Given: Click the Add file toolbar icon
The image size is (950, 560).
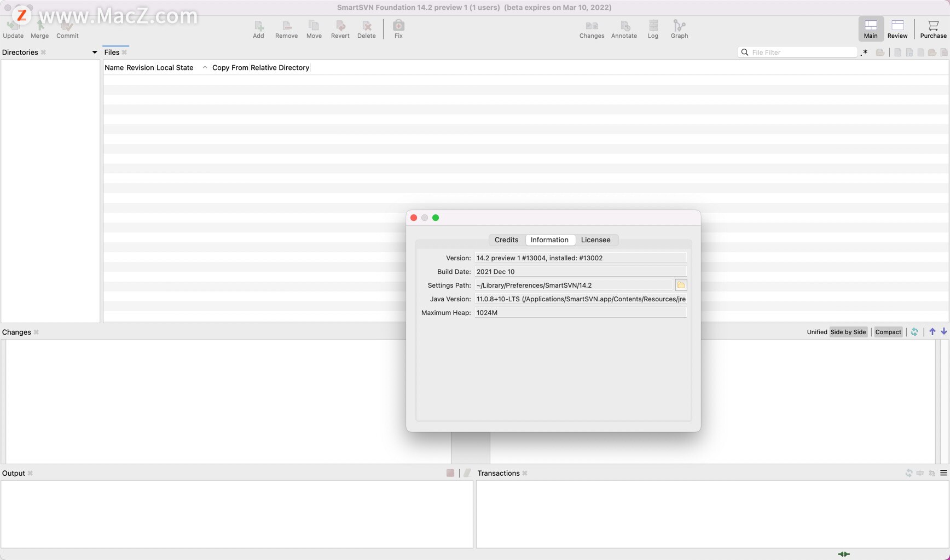Looking at the screenshot, I should click(258, 29).
